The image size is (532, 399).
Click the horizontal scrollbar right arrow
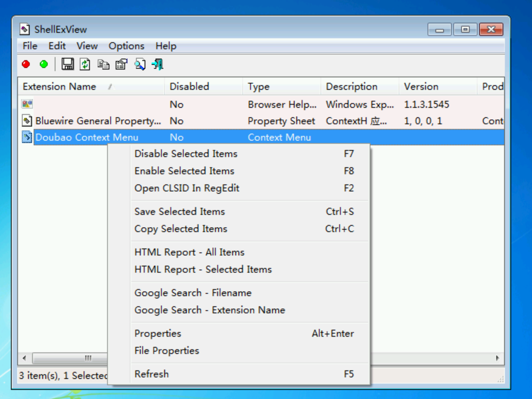pyautogui.click(x=498, y=358)
